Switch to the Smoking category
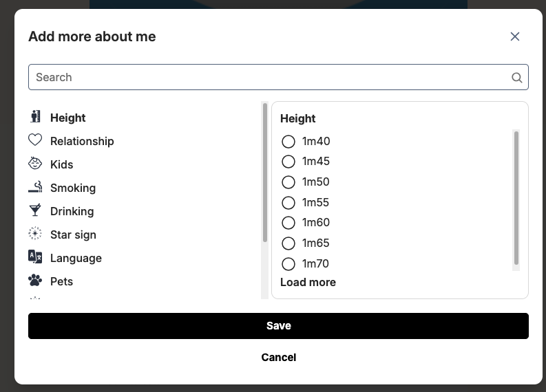Screen dimensions: 546x392 click(x=73, y=188)
